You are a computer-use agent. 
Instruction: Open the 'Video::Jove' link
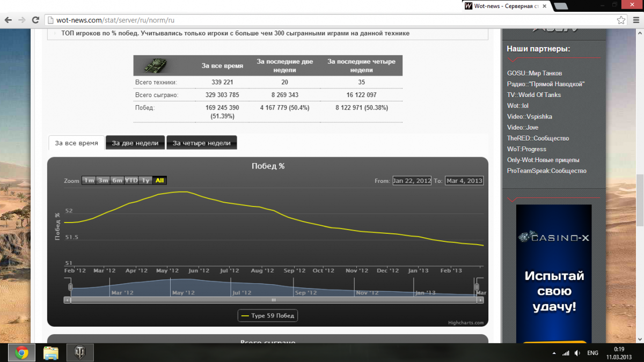(523, 128)
